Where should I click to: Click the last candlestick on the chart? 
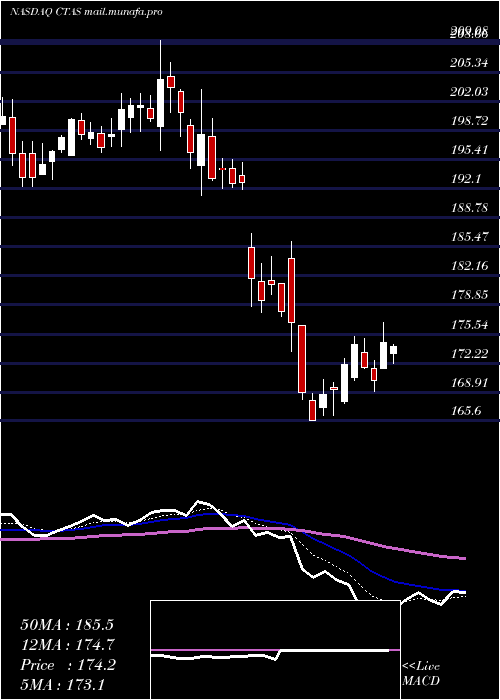[394, 354]
